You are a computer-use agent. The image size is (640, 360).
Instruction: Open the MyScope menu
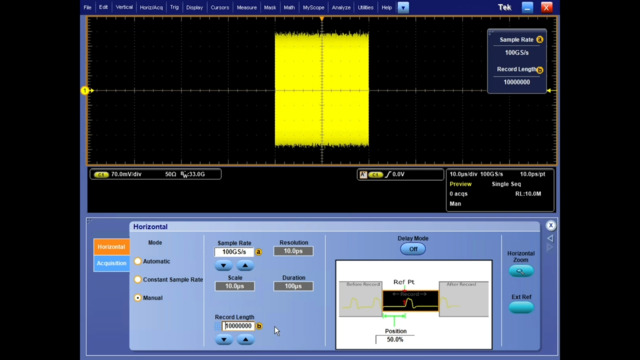point(313,7)
